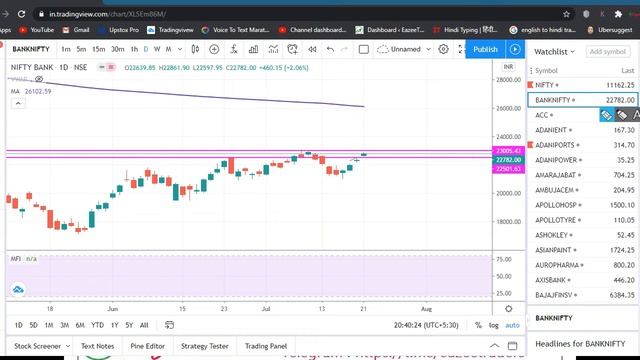Image resolution: width=640 pixels, height=360 pixels.
Task: Open chart settings gear icon
Action: click(x=443, y=49)
